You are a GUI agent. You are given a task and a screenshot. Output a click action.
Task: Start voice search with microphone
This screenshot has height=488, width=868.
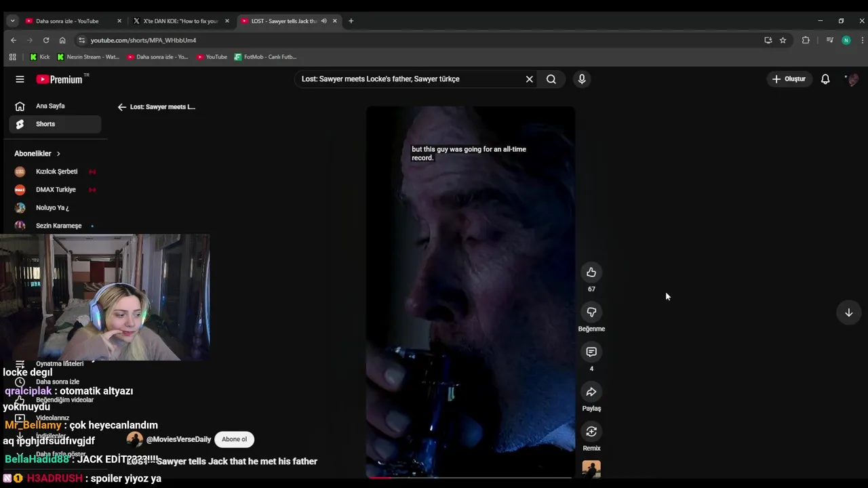(x=581, y=79)
